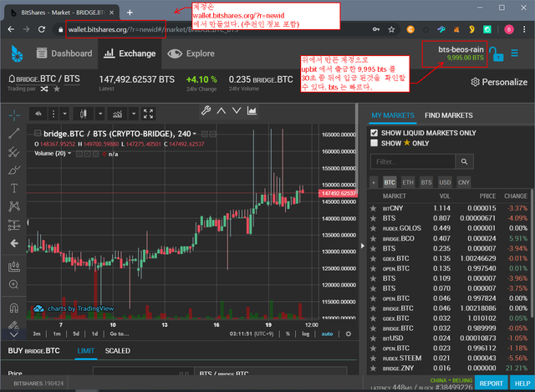The width and height of the screenshot is (535, 392).
Task: Toggle favorite star for BITCNY market
Action: point(374,208)
